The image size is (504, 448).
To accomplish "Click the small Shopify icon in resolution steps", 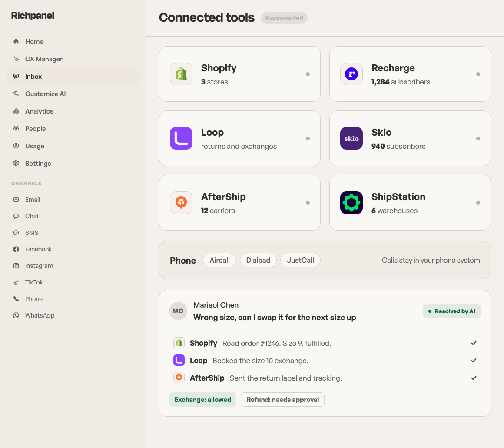I will pos(179,343).
